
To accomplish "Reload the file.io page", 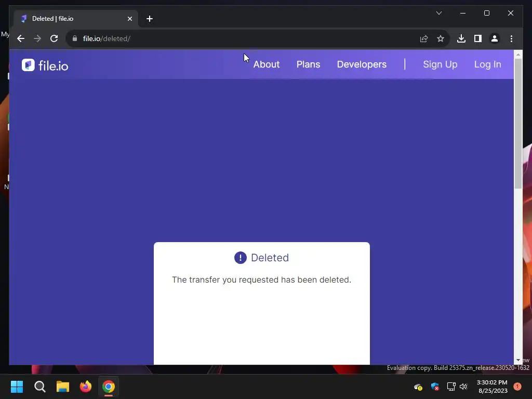I will point(54,38).
